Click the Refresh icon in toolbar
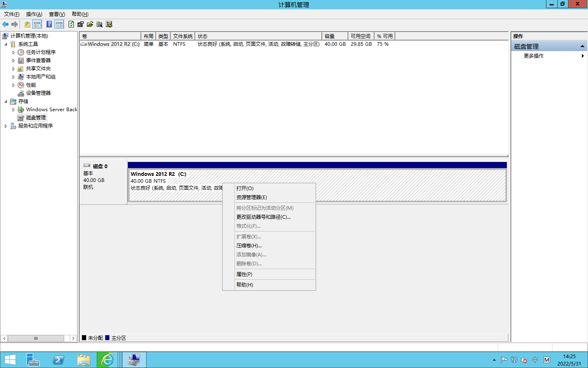The image size is (588, 368). tap(71, 25)
